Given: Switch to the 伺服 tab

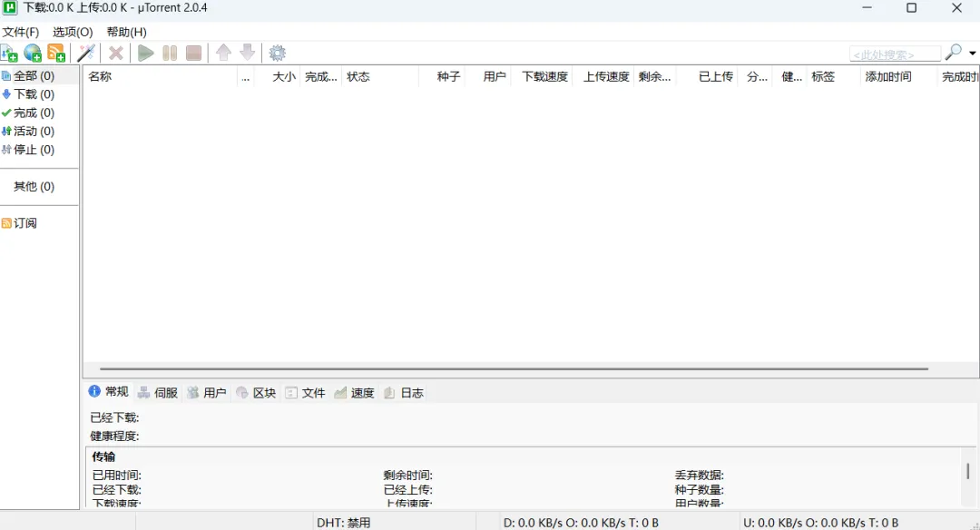Looking at the screenshot, I should tap(158, 392).
